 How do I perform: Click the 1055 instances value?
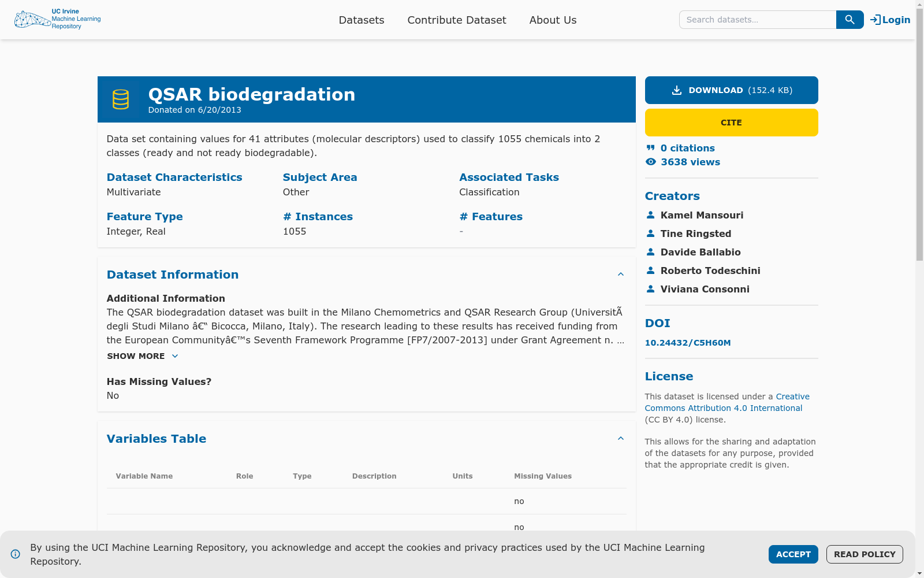295,231
